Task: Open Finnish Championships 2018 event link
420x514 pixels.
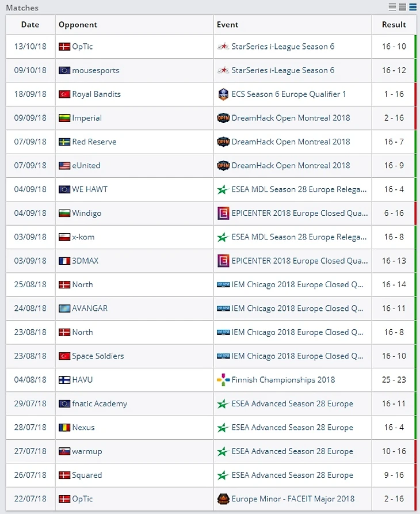Action: point(283,380)
